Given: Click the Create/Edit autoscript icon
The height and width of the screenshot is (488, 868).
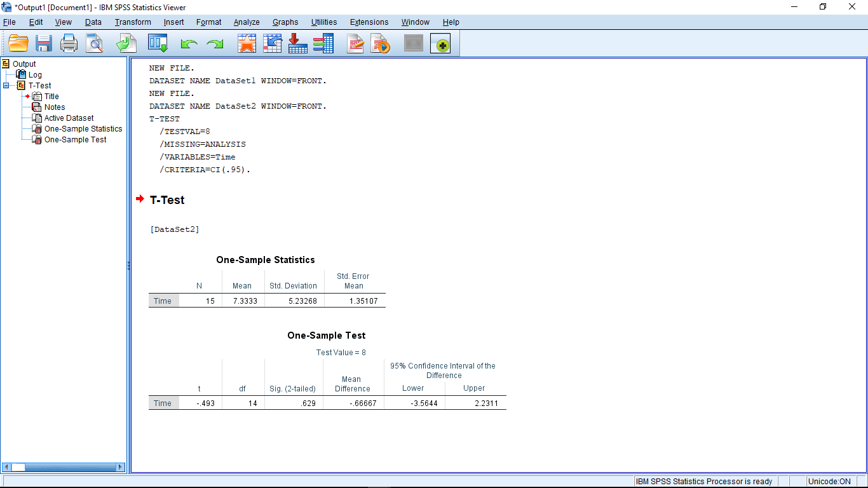Looking at the screenshot, I should 355,43.
